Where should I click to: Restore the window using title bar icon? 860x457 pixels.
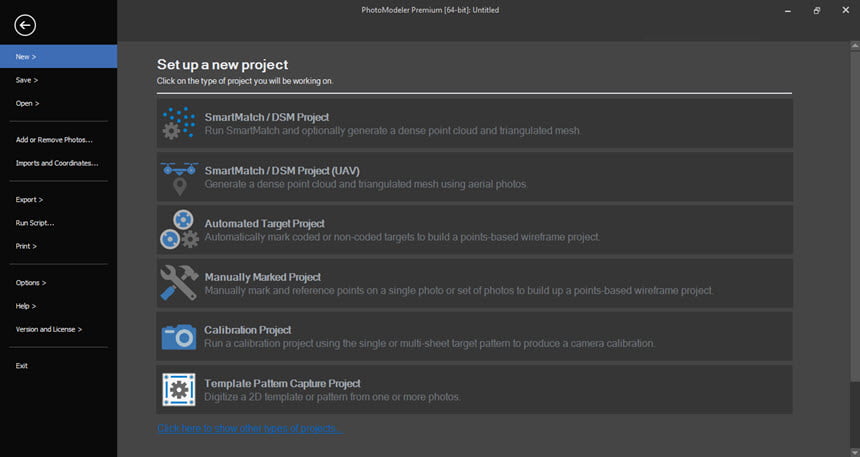[817, 10]
